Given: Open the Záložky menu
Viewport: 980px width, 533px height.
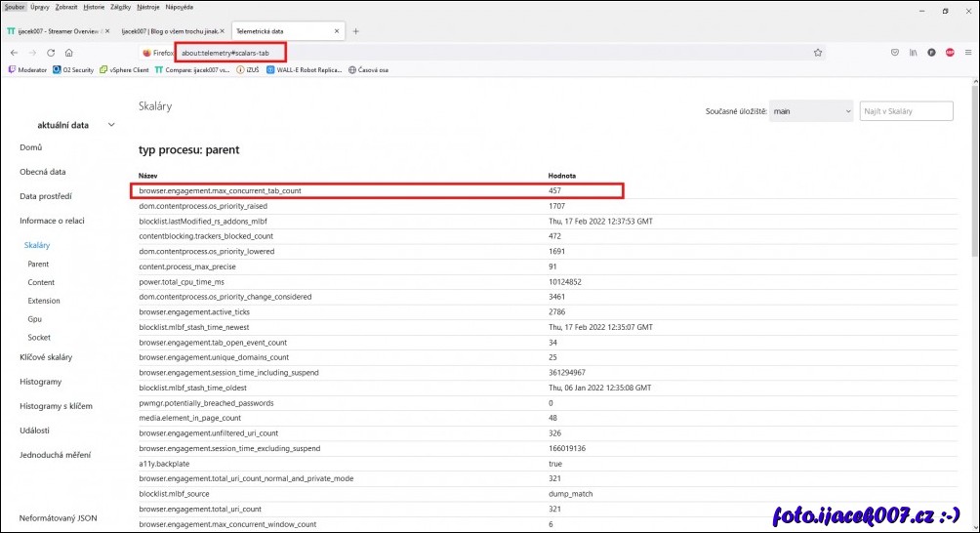Looking at the screenshot, I should (121, 7).
